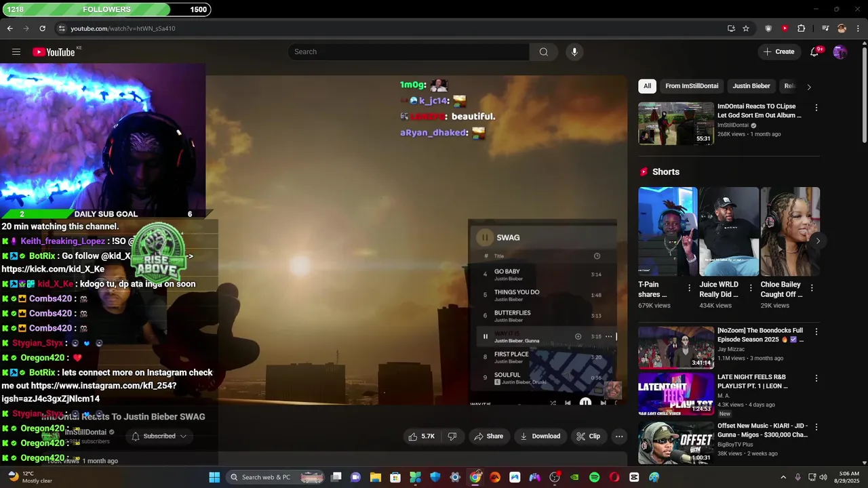Open the shield extension icon
Screen dimensions: 868x488
tap(768, 28)
